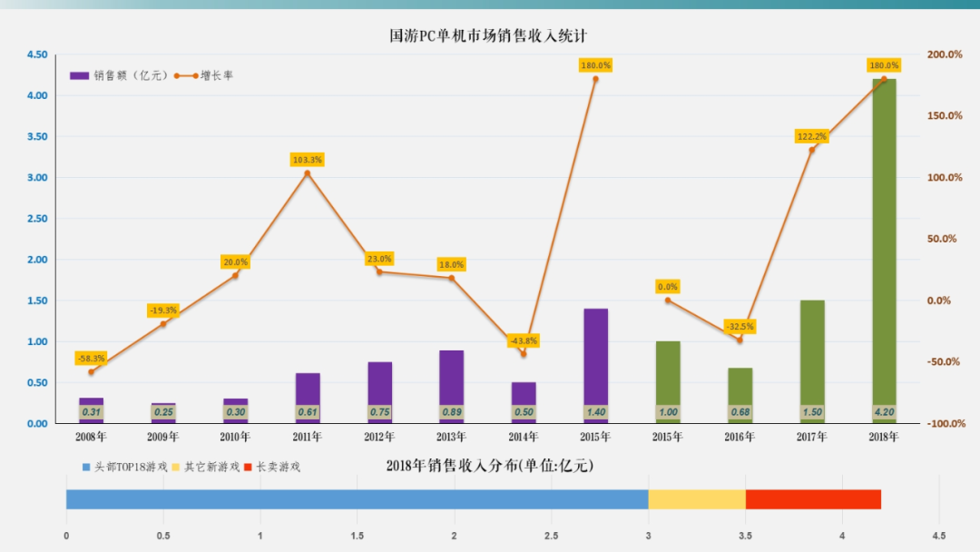Click the 0.61 value label on the 2011 bar
The width and height of the screenshot is (980, 552).
308,412
